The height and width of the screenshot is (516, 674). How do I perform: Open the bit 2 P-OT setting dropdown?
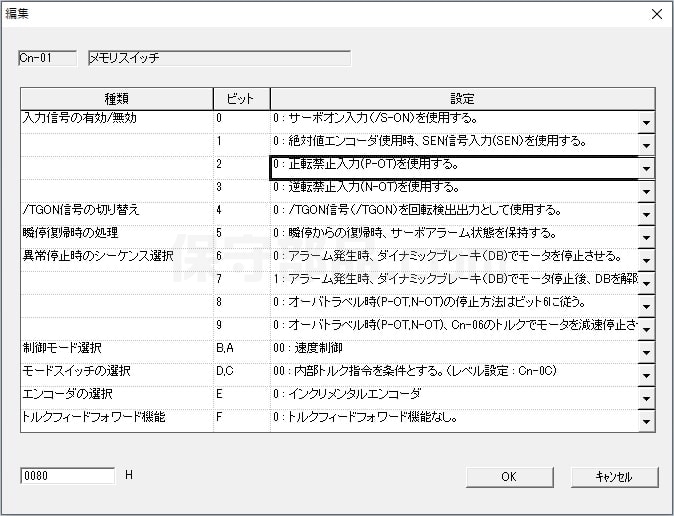(x=646, y=168)
